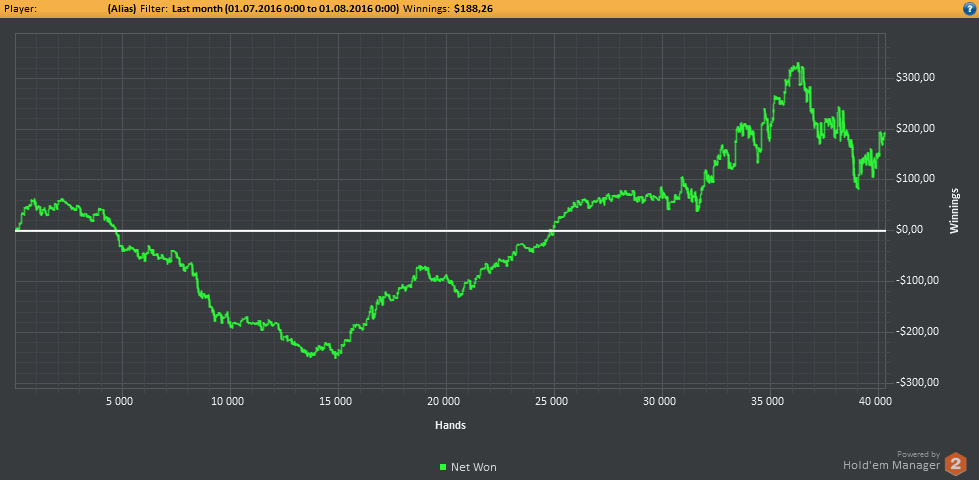Click the Powered by Hold'em Manager text
Screen dimensions: 979x480
click(x=892, y=461)
